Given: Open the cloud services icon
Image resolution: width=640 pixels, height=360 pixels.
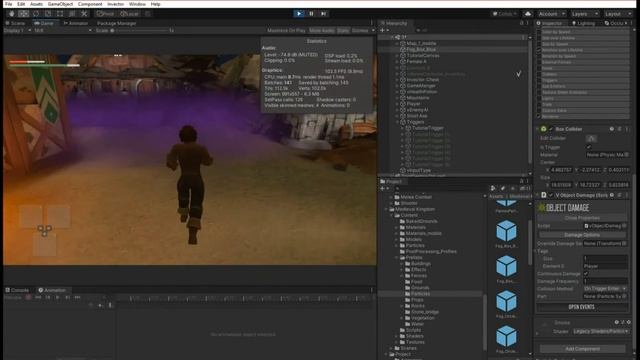Looking at the screenshot, I should (527, 14).
